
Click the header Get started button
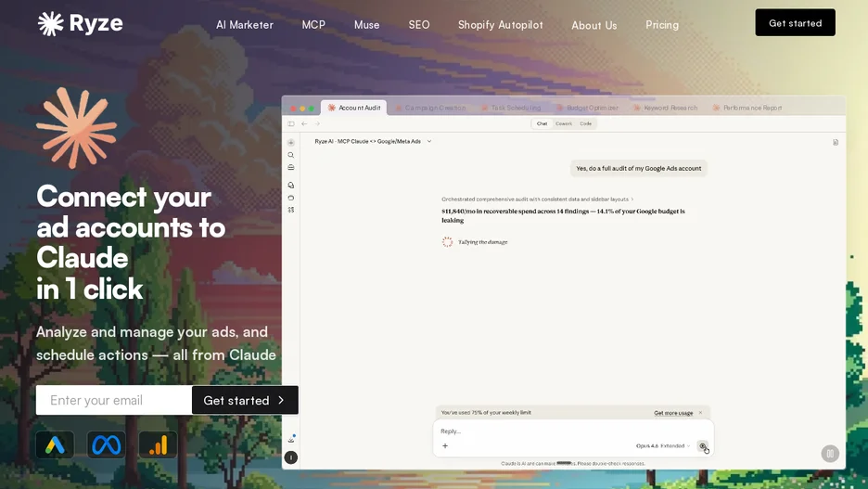tap(795, 22)
